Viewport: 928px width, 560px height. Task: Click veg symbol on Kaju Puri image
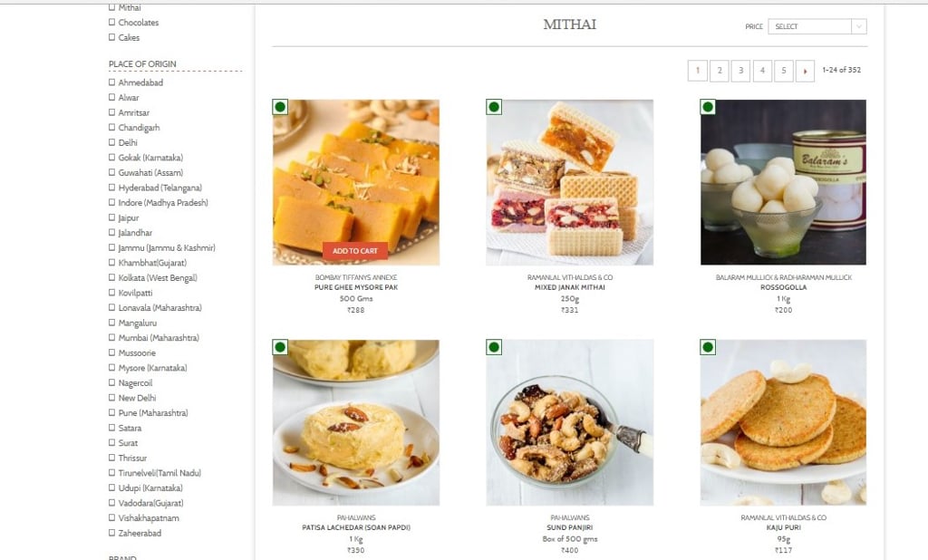tap(708, 347)
